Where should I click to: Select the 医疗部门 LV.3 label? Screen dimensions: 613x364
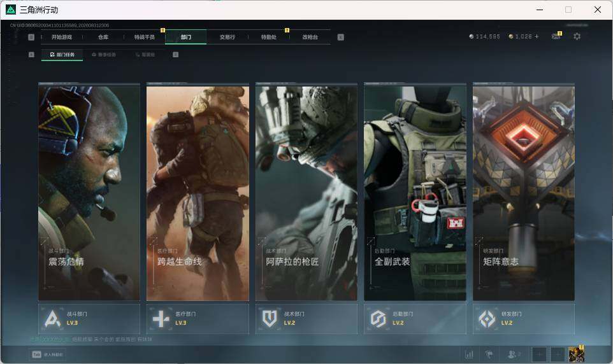pos(185,318)
